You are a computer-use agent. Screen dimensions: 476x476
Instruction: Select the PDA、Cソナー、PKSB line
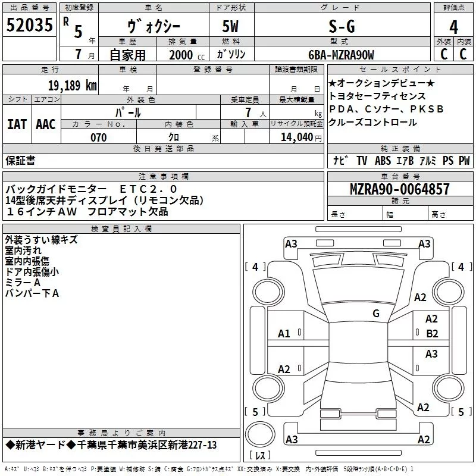386,109
